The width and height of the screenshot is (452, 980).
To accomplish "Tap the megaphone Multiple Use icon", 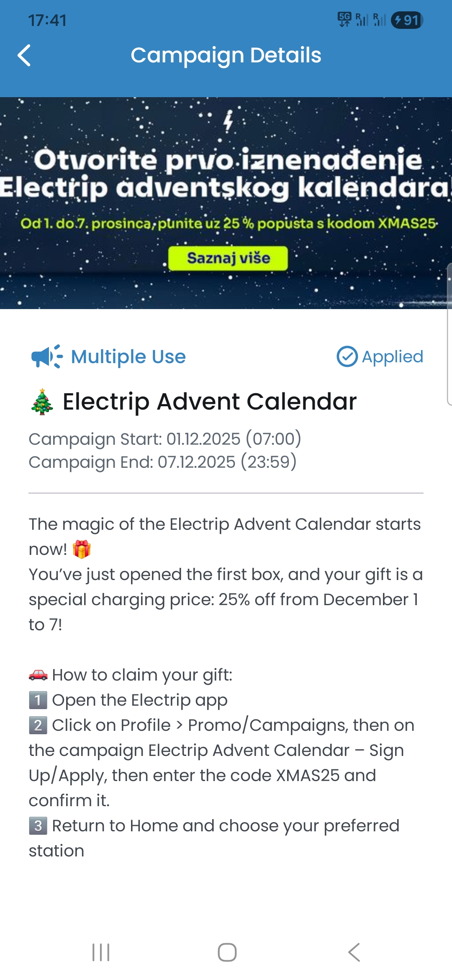I will tap(47, 357).
